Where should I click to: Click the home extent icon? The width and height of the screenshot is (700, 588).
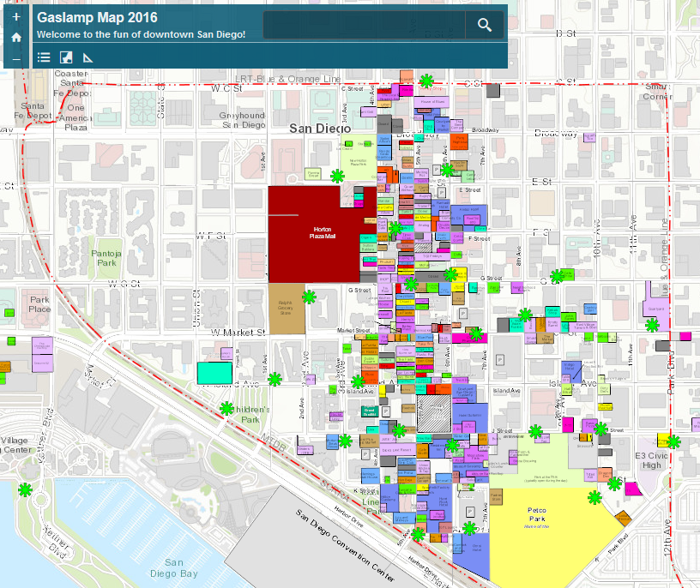pyautogui.click(x=16, y=38)
